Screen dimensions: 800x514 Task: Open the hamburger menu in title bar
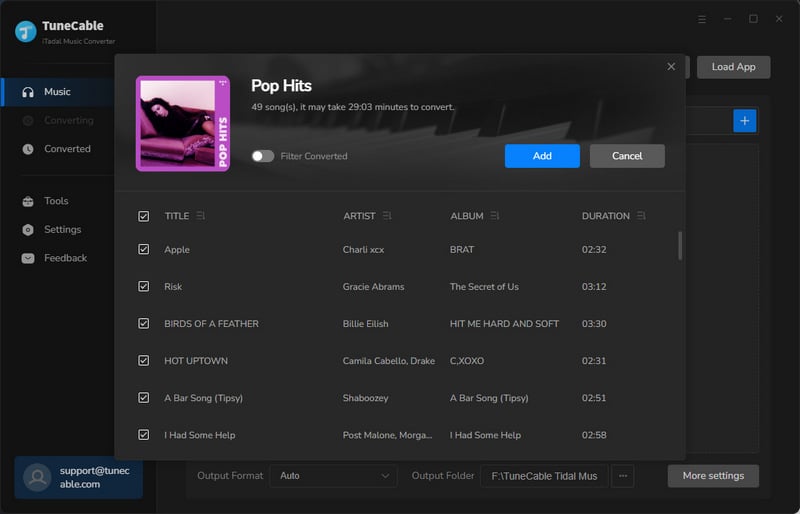(702, 19)
